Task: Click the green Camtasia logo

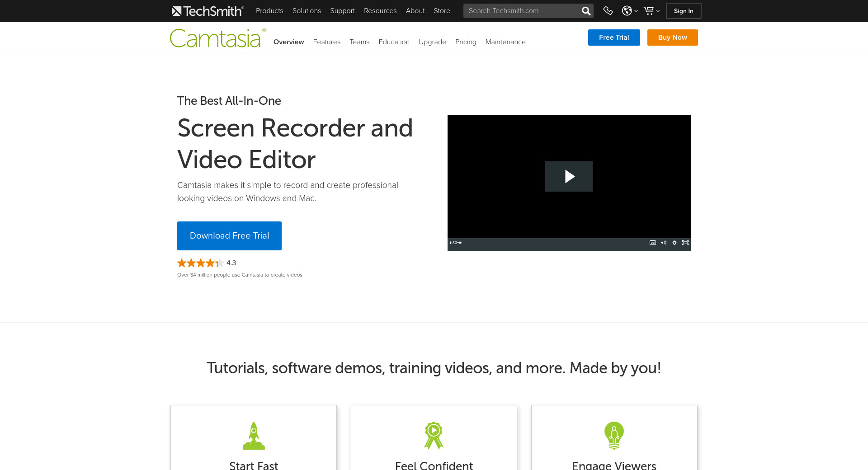Action: coord(217,38)
